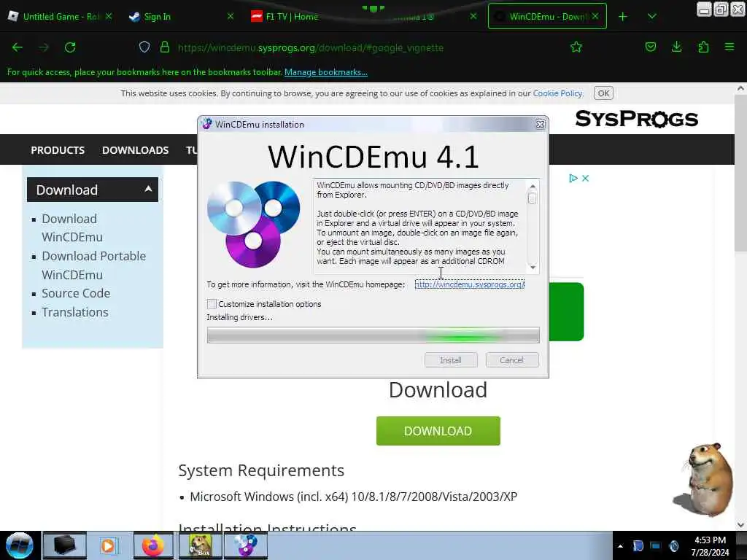
Task: Click the green DOWNLOAD button
Action: click(438, 431)
